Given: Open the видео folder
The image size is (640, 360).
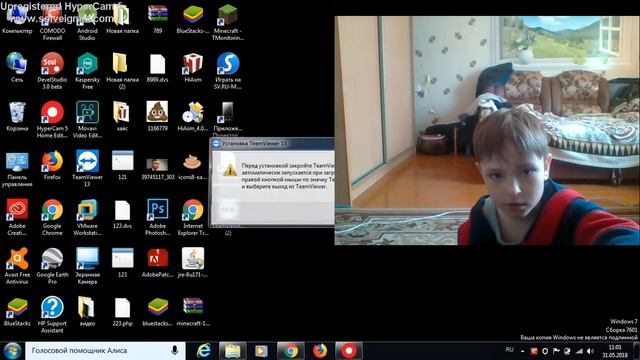Looking at the screenshot, I should [x=87, y=311].
